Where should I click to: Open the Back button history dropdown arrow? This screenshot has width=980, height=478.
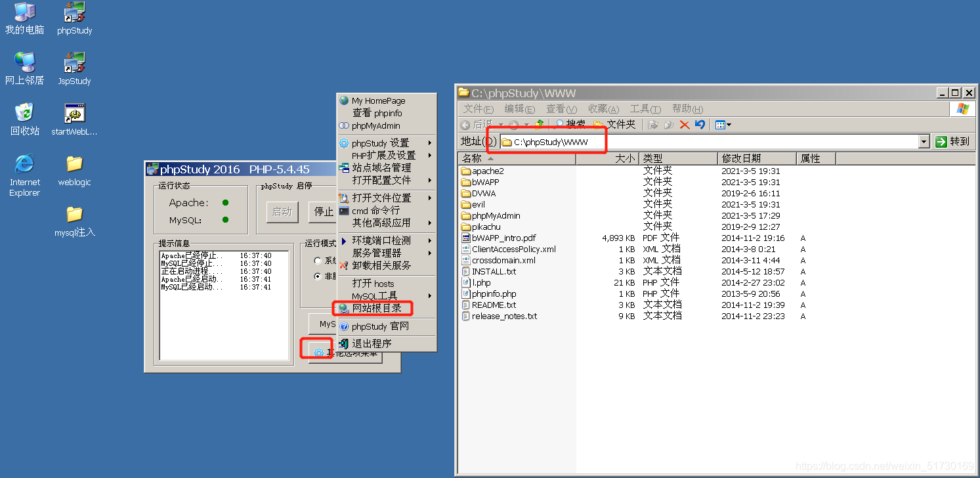coord(501,125)
